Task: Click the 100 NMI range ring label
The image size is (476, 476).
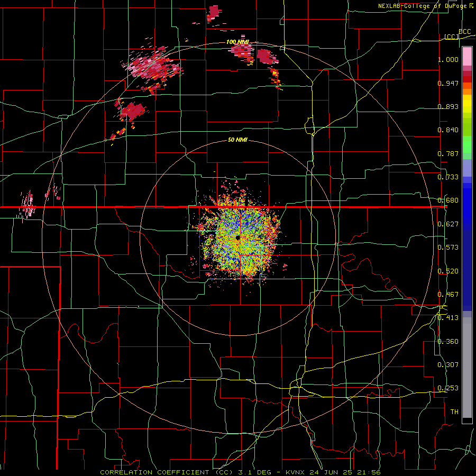Action: [x=237, y=42]
